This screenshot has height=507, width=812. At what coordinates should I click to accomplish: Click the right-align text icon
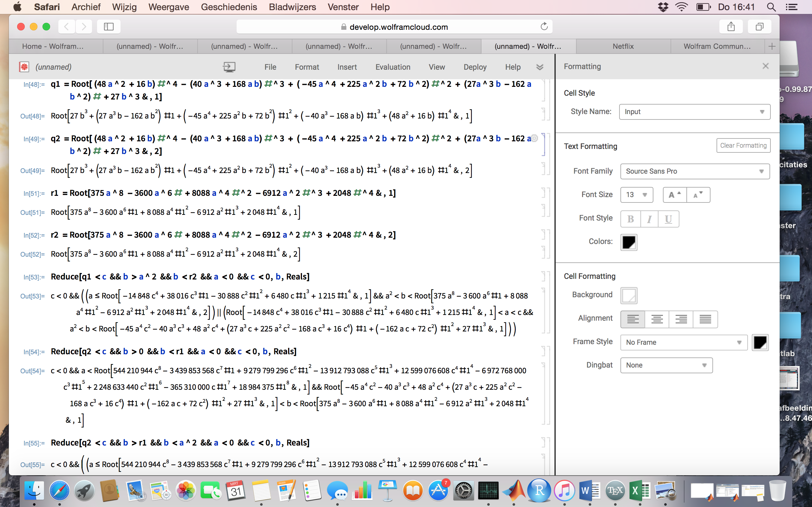pos(680,318)
